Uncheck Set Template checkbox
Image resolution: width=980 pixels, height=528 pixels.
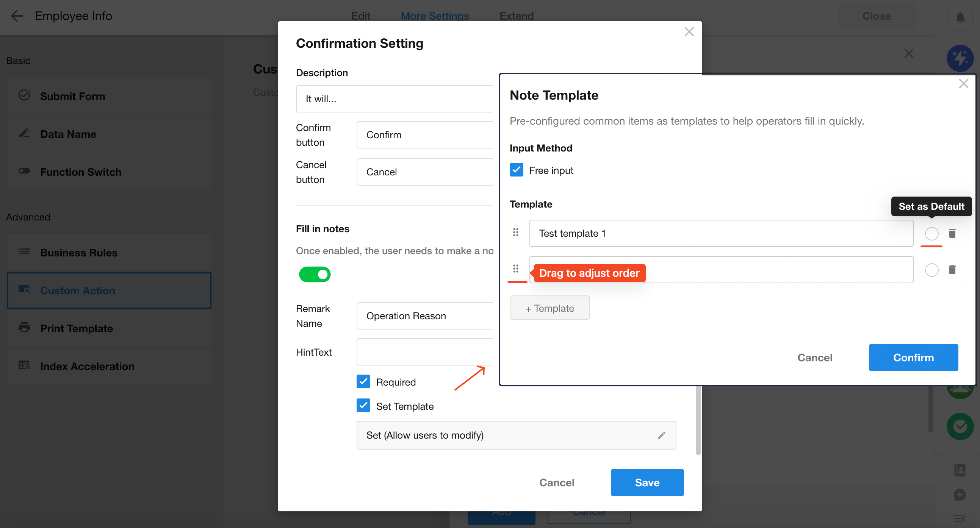click(363, 406)
